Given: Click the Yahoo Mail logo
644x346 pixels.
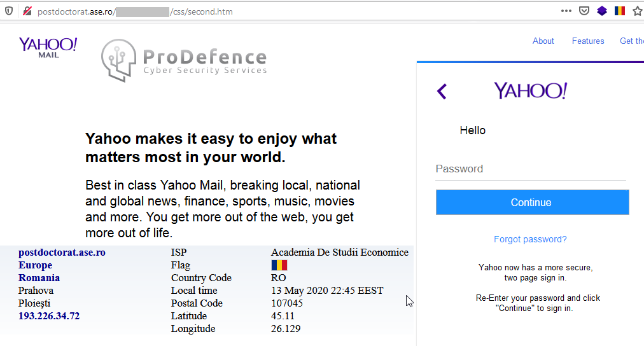Looking at the screenshot, I should 48,48.
